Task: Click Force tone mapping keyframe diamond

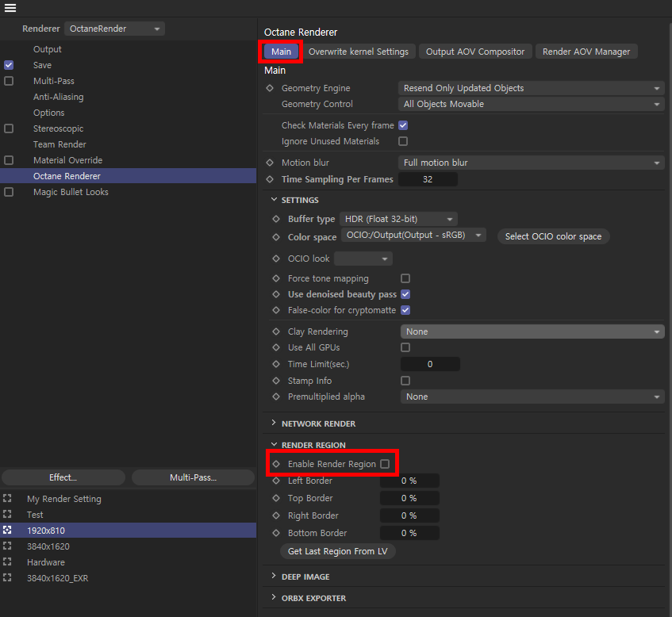Action: click(276, 278)
